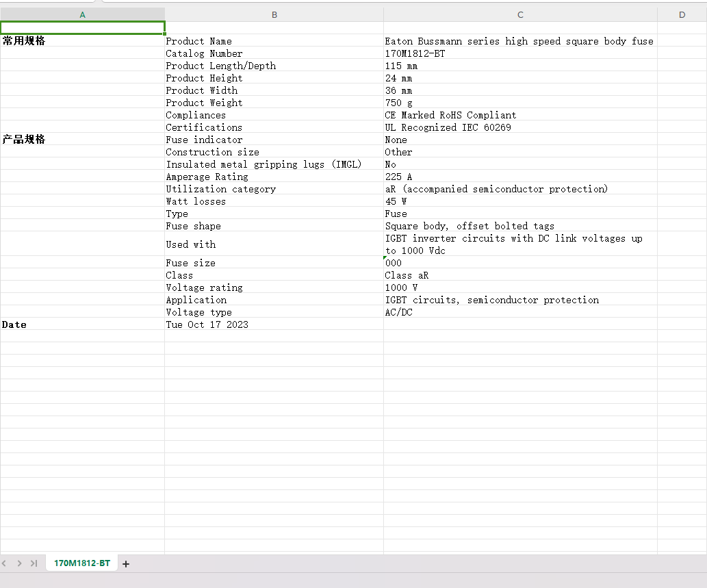Select the Fuse indicator cell
The height and width of the screenshot is (588, 707).
[x=274, y=140]
